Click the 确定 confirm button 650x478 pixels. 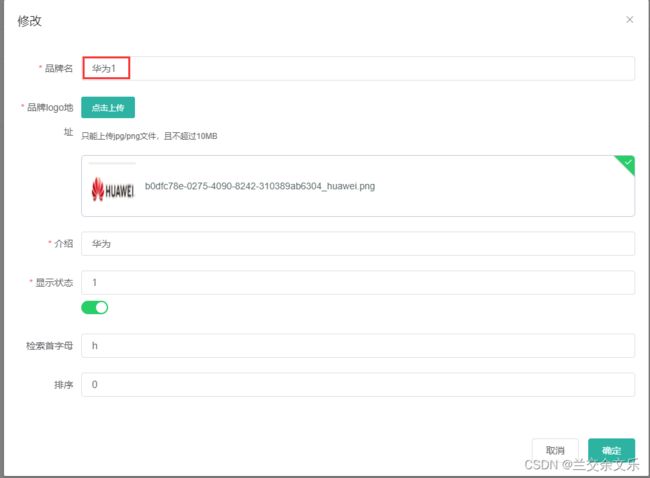pos(611,450)
